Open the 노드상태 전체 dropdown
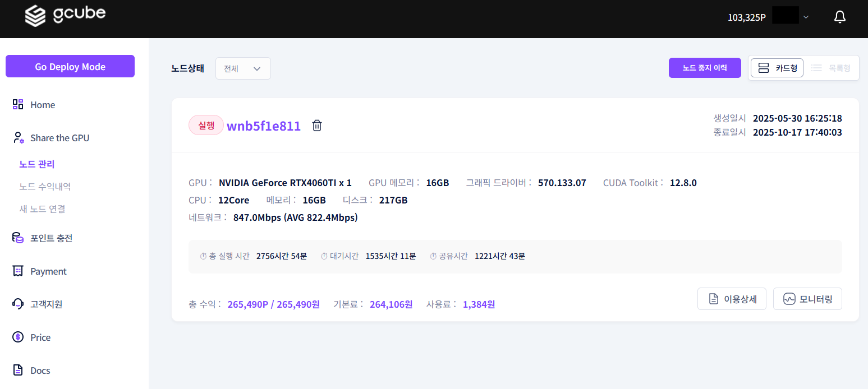The width and height of the screenshot is (868, 389). click(x=243, y=68)
